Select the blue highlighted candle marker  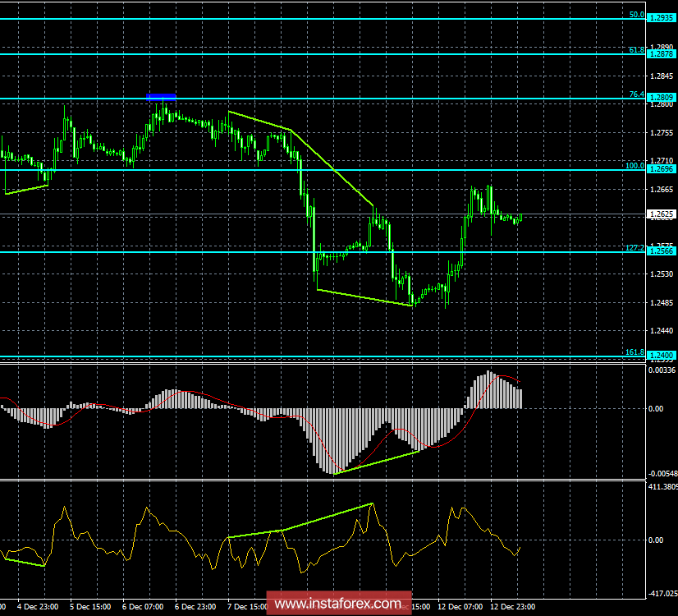tap(161, 96)
